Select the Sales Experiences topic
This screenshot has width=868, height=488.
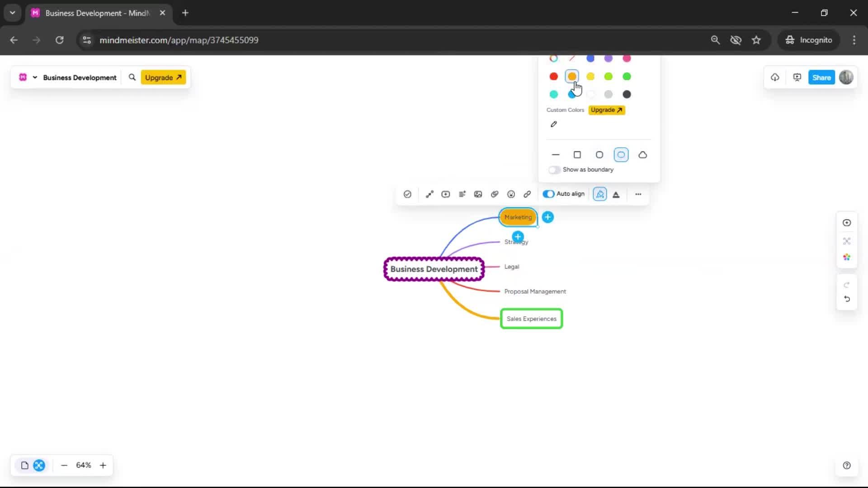pyautogui.click(x=531, y=319)
